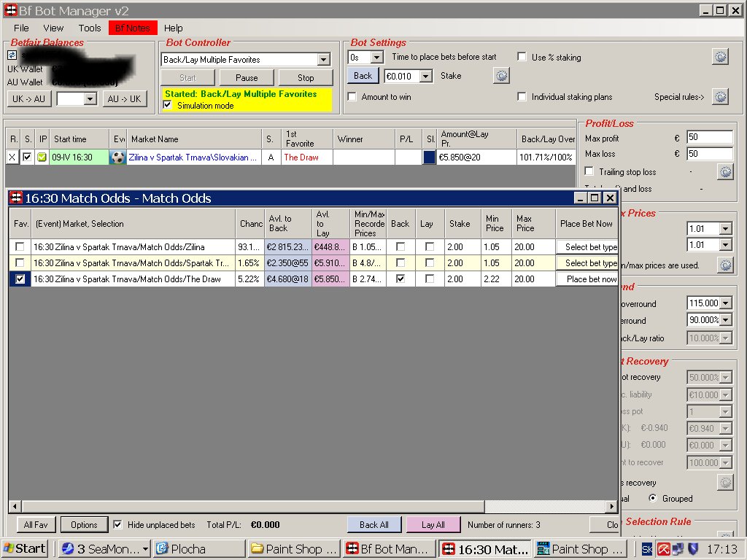Tick the Lay checkbox for Spartak Trnava row

click(430, 262)
